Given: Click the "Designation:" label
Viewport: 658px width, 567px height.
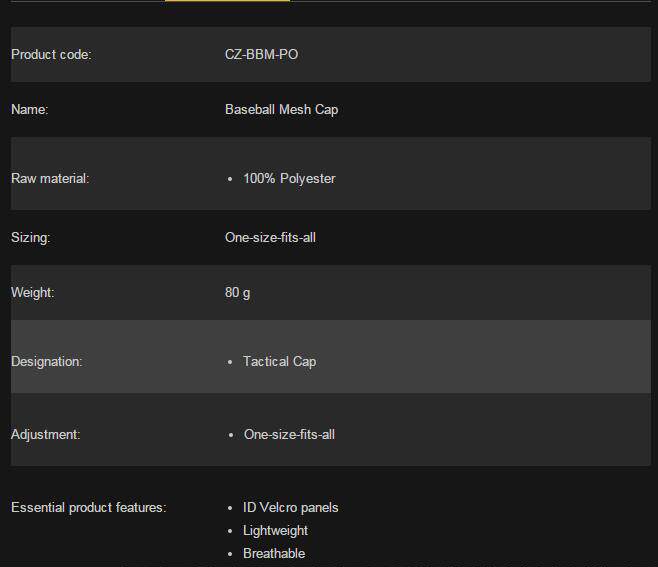Looking at the screenshot, I should point(47,361).
